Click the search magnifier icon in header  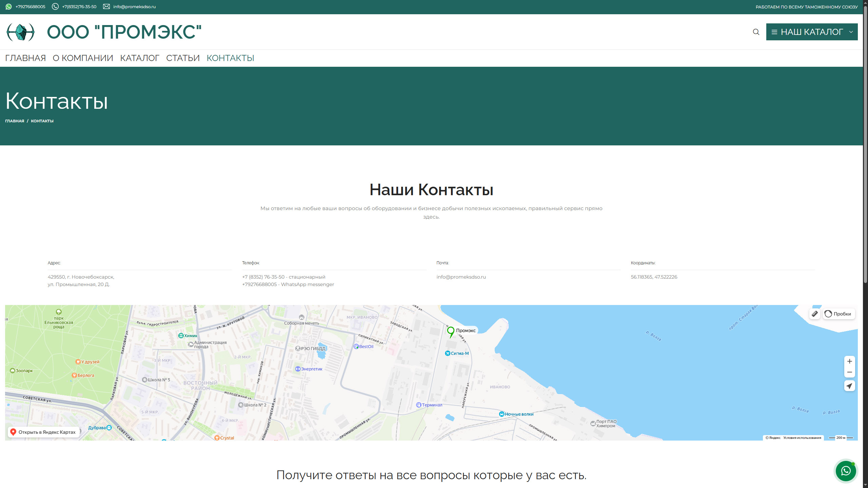(756, 32)
